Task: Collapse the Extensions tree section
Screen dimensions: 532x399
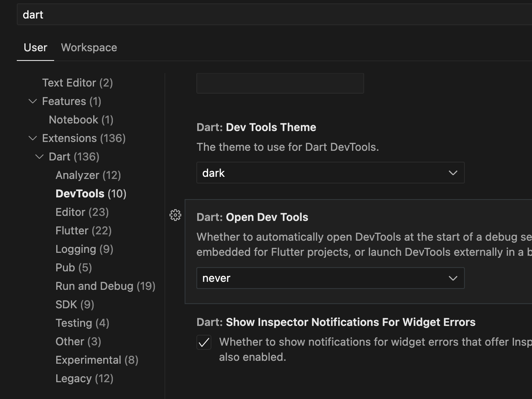Action: tap(32, 138)
